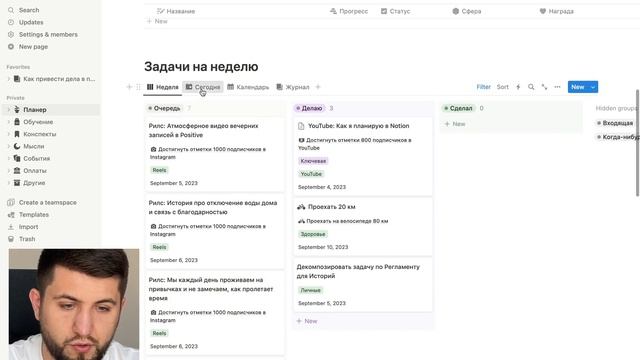The image size is (640, 360).
Task: Click the Sort button
Action: 502,87
